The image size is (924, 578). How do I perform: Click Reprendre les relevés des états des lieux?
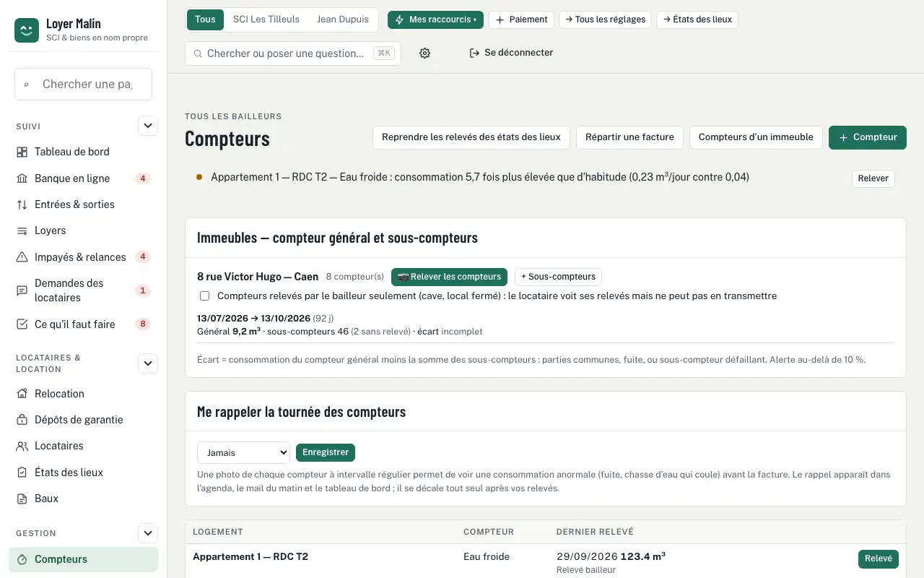point(471,137)
